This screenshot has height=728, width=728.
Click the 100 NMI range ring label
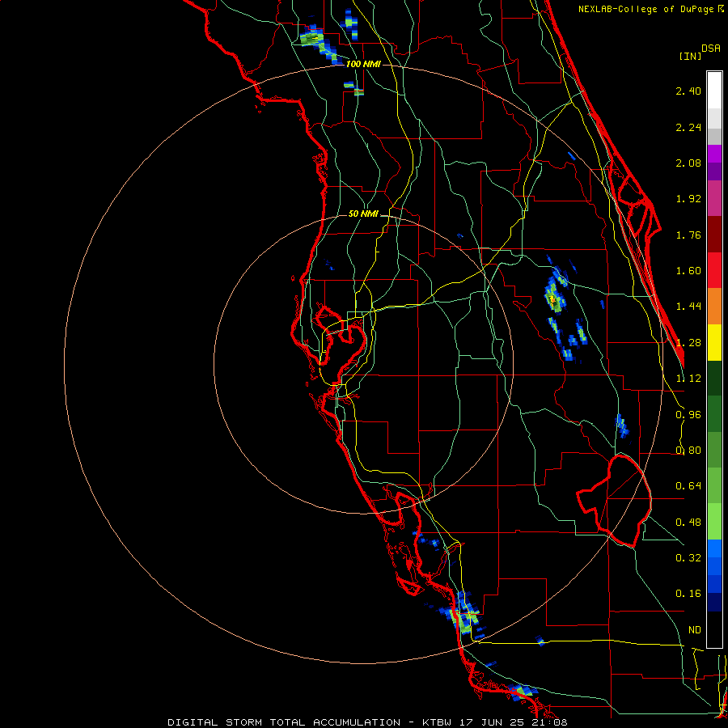coord(363,64)
